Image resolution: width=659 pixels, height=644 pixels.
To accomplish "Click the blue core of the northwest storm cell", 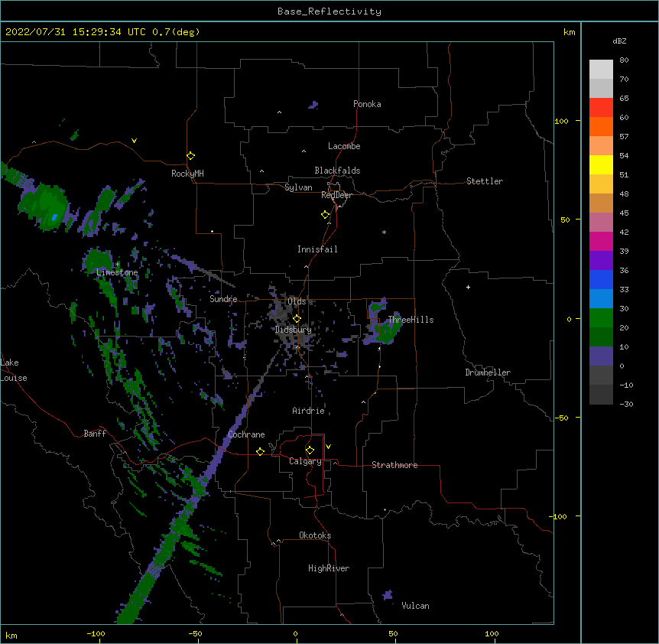I will point(54,217).
